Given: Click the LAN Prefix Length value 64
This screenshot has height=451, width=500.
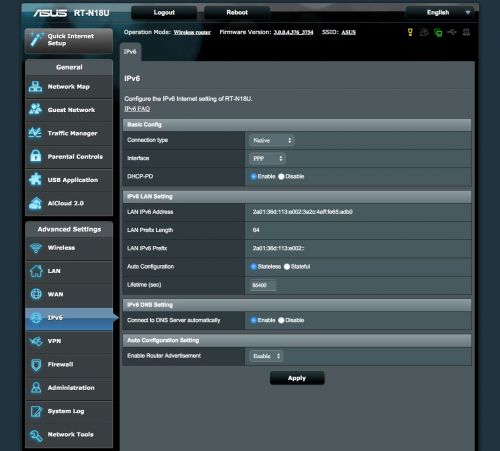Looking at the screenshot, I should (256, 230).
